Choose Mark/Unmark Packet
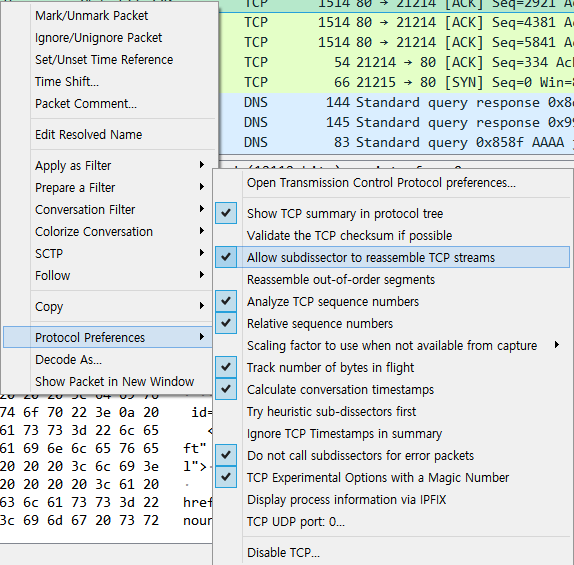 (x=110, y=16)
